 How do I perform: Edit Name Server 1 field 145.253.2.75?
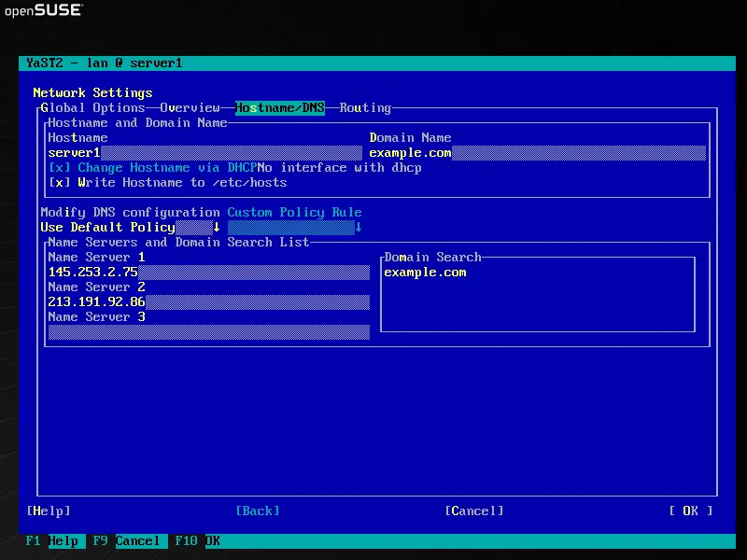click(x=208, y=273)
